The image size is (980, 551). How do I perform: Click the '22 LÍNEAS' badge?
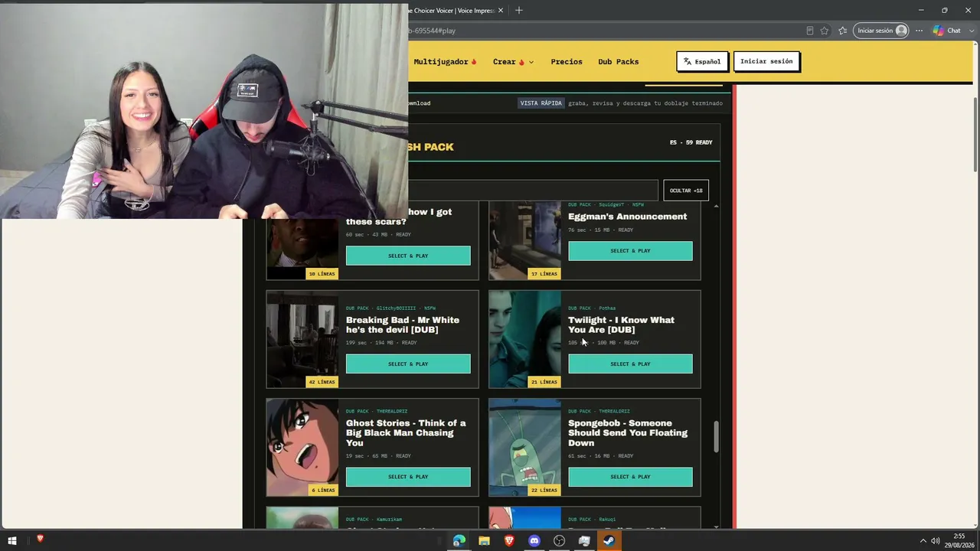point(544,490)
